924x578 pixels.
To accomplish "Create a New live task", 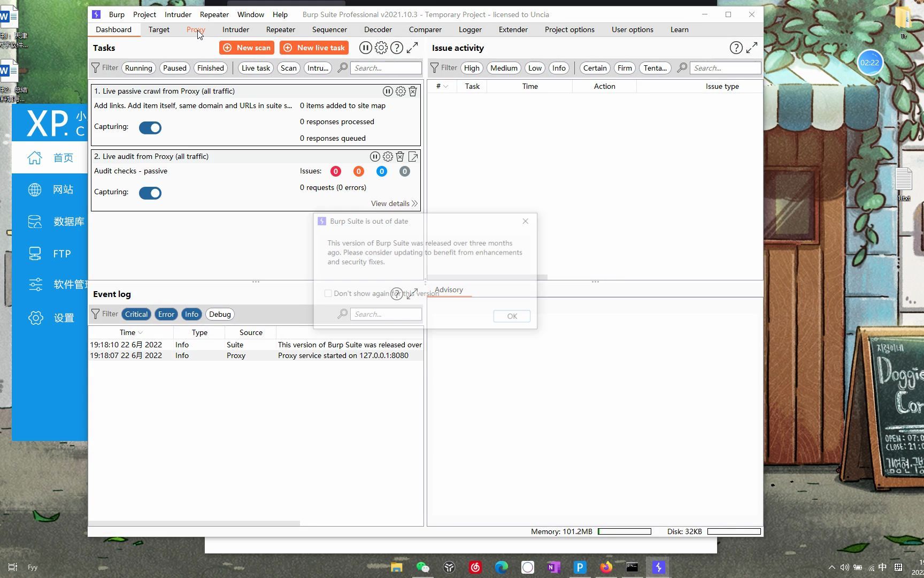I will click(314, 48).
